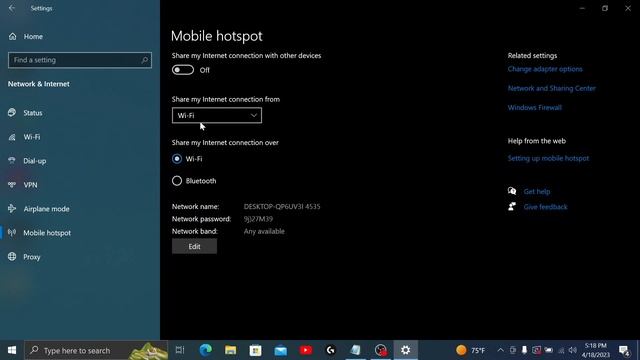Open File Explorer from taskbar

point(231,350)
